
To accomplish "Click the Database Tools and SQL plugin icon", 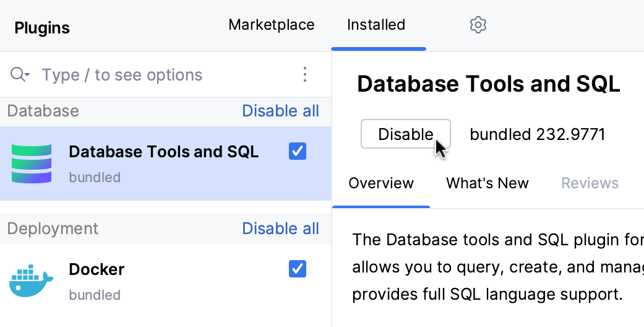I will pos(32,163).
